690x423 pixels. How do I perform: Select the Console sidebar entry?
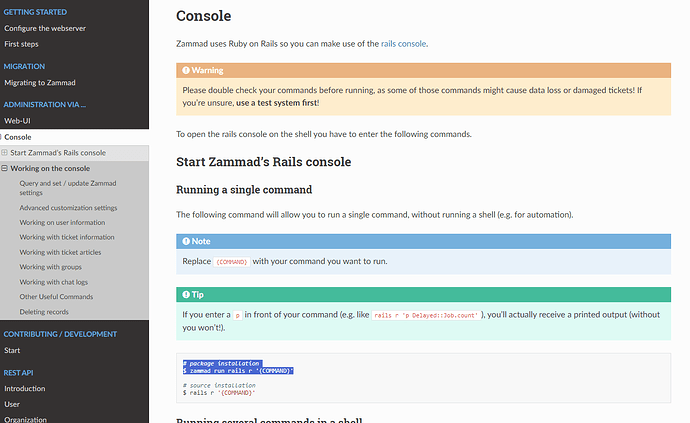[x=18, y=137]
